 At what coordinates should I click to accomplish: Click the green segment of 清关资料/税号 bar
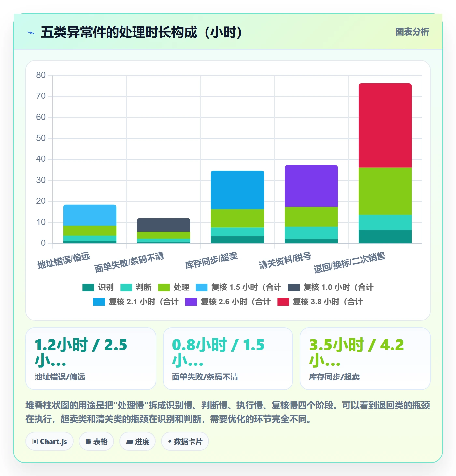pyautogui.click(x=311, y=217)
